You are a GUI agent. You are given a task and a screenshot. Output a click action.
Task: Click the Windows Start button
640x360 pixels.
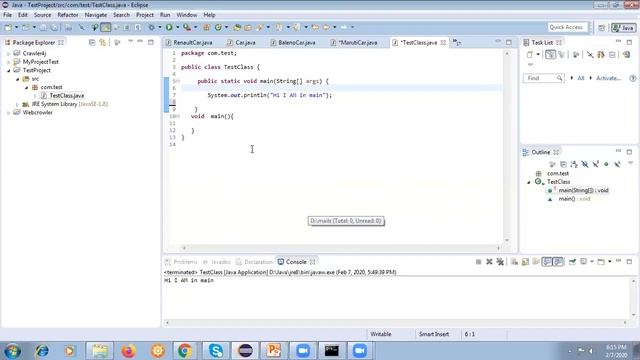[12, 351]
